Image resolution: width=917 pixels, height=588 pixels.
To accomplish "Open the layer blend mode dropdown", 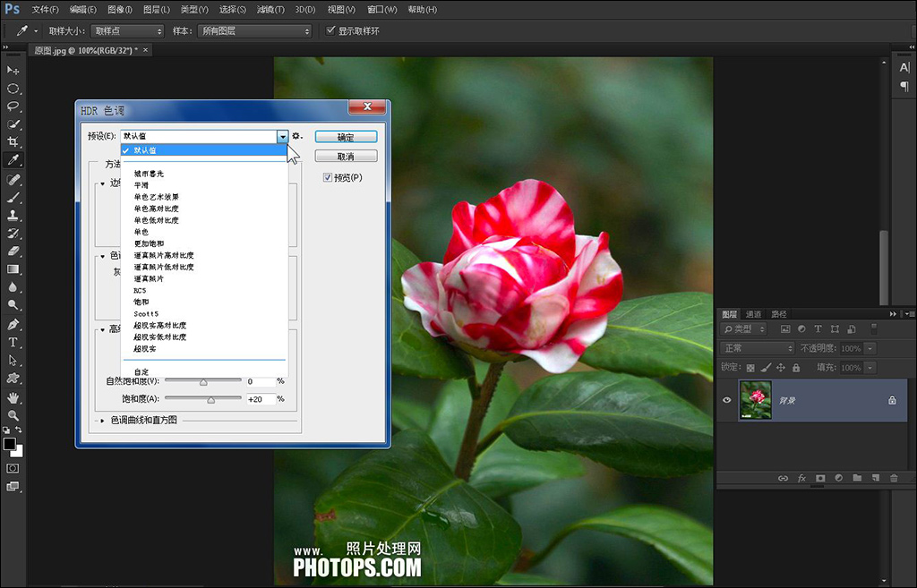I will point(758,348).
